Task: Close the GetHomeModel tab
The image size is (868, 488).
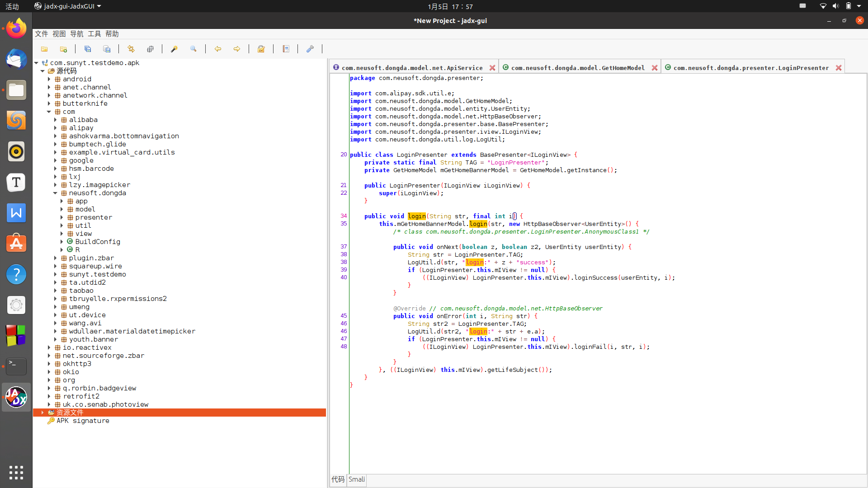Action: (x=655, y=68)
